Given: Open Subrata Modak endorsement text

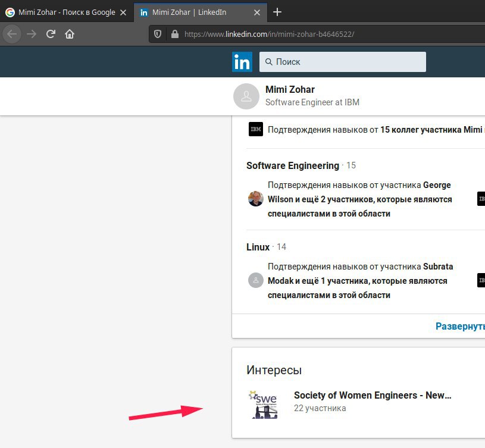Looking at the screenshot, I should (x=361, y=281).
